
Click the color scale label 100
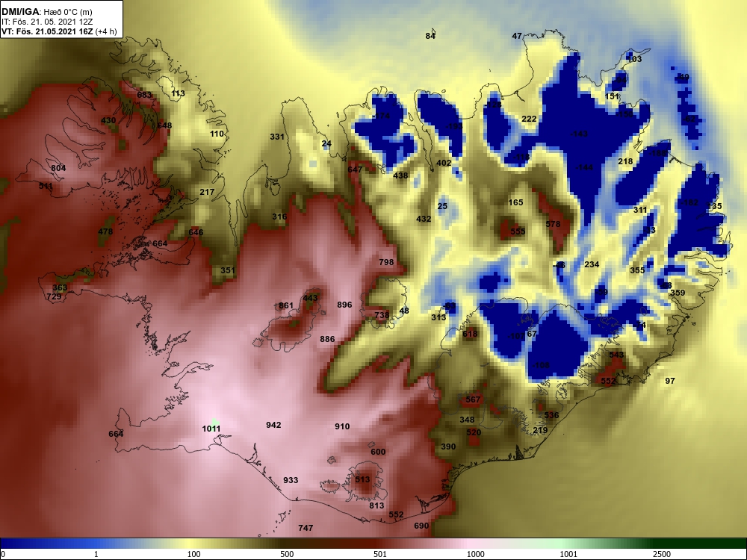[193, 554]
